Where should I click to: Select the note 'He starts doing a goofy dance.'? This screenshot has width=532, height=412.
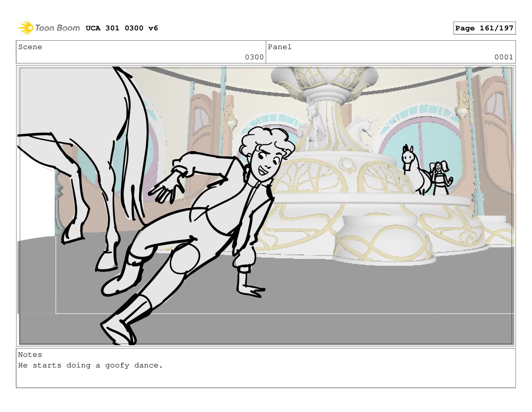coord(90,365)
